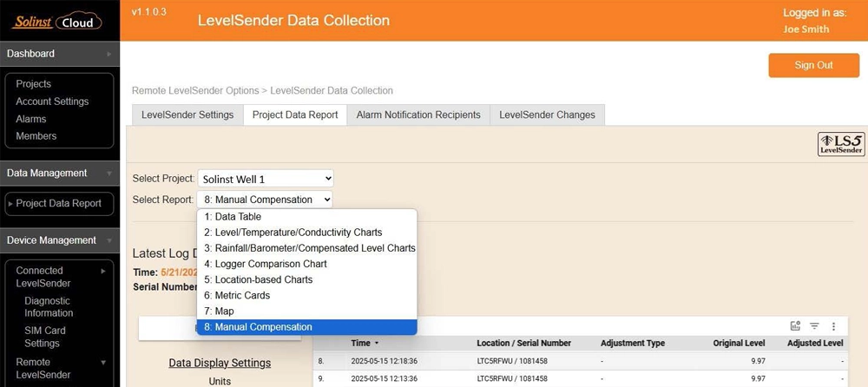Switch to the LevelSender Changes tab
Image resolution: width=868 pixels, height=387 pixels.
coord(548,115)
